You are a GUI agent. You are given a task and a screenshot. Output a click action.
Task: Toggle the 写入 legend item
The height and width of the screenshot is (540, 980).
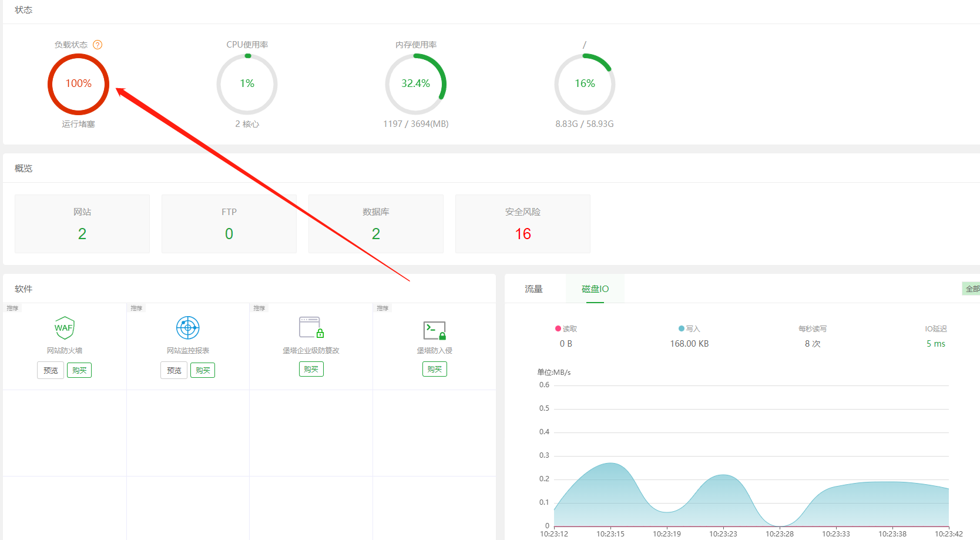pos(689,328)
